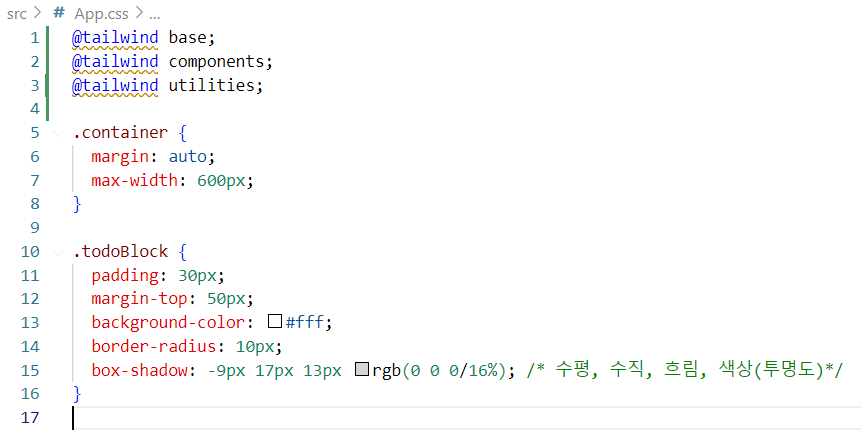
Task: Click the Korean comment after box-shadow
Action: pyautogui.click(x=684, y=370)
